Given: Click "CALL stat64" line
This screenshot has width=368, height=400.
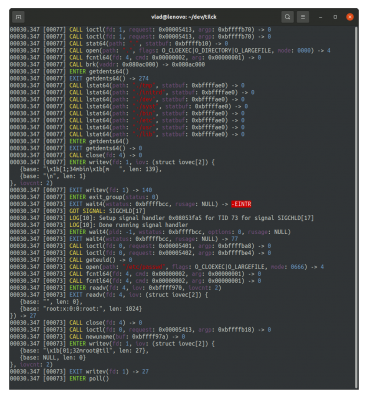Looking at the screenshot, I should 119,44.
